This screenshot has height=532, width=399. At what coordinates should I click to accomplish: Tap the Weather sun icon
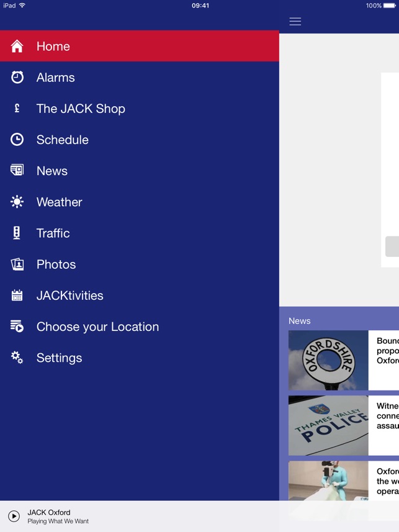click(x=17, y=202)
